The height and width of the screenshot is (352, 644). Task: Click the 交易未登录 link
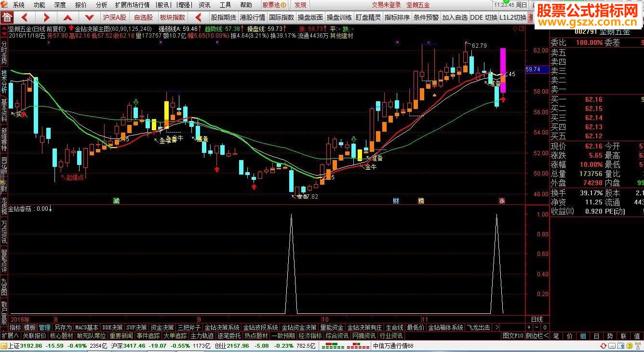(x=386, y=5)
